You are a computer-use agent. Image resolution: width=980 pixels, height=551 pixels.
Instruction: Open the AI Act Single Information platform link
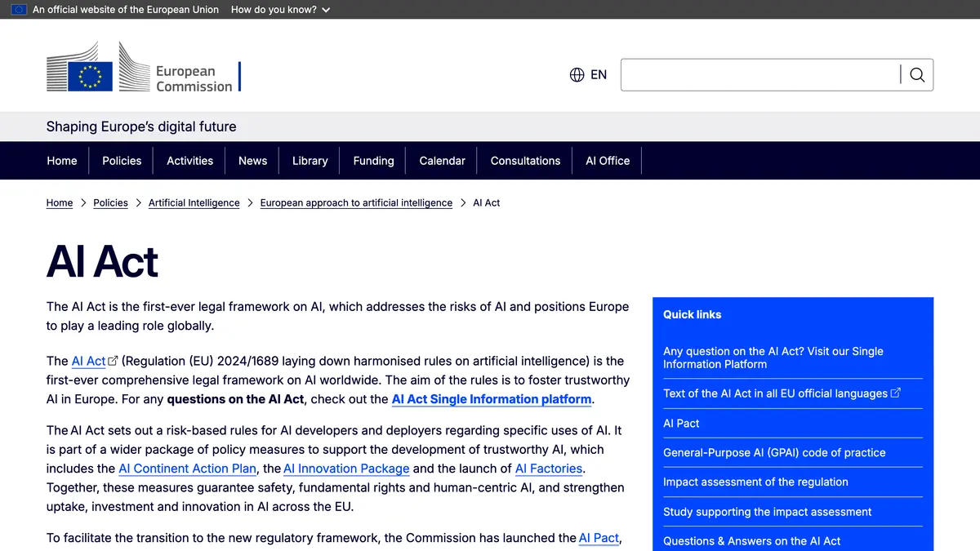click(x=492, y=399)
